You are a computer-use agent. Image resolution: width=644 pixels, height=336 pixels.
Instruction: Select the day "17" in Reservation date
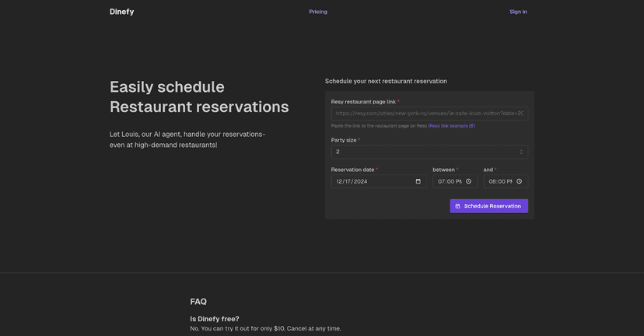pyautogui.click(x=348, y=181)
